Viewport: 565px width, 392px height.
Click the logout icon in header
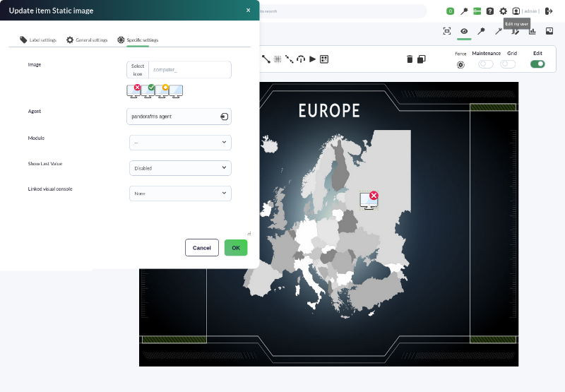point(549,11)
